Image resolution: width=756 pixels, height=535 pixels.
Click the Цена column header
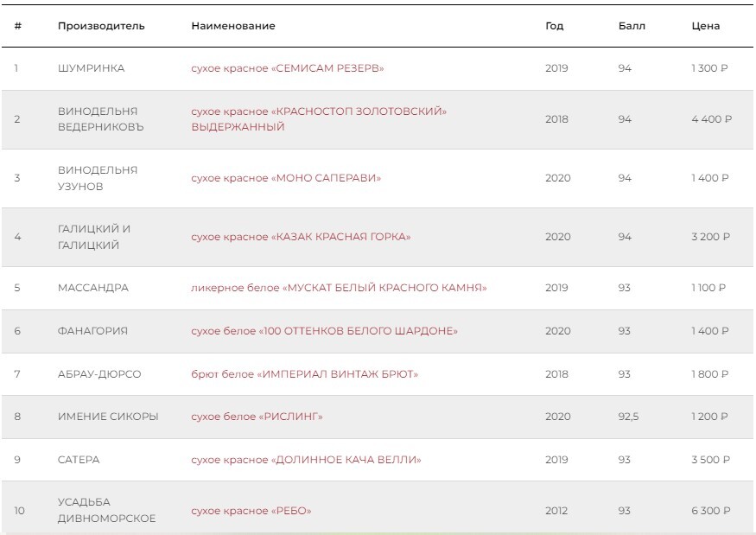tap(706, 26)
